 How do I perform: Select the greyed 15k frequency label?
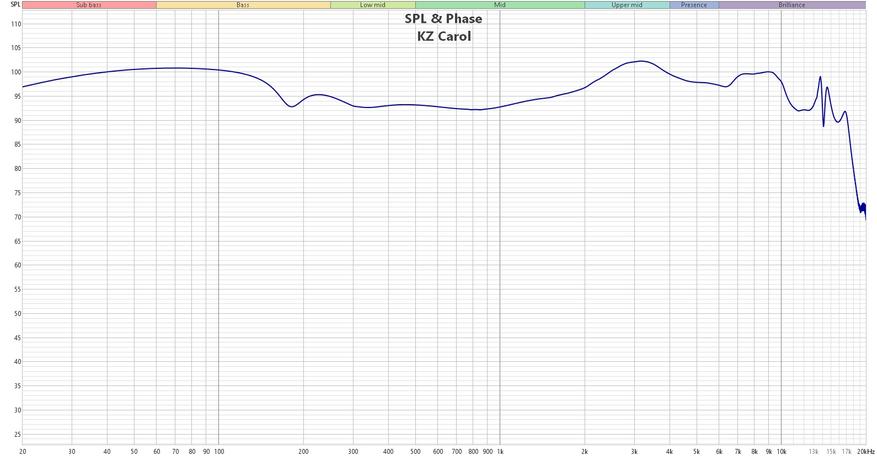pyautogui.click(x=832, y=451)
